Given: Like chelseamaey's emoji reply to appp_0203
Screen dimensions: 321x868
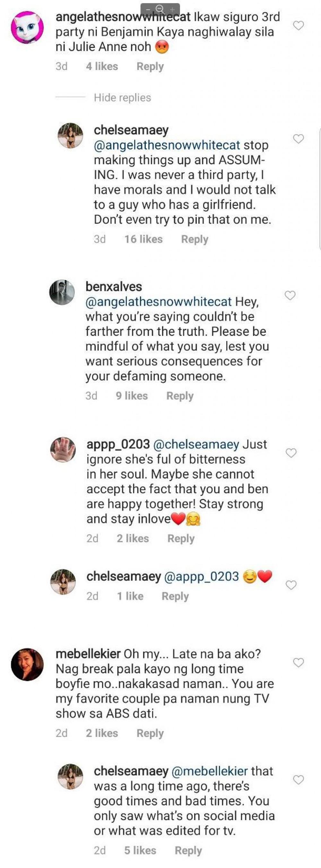Looking at the screenshot, I should point(291,585).
